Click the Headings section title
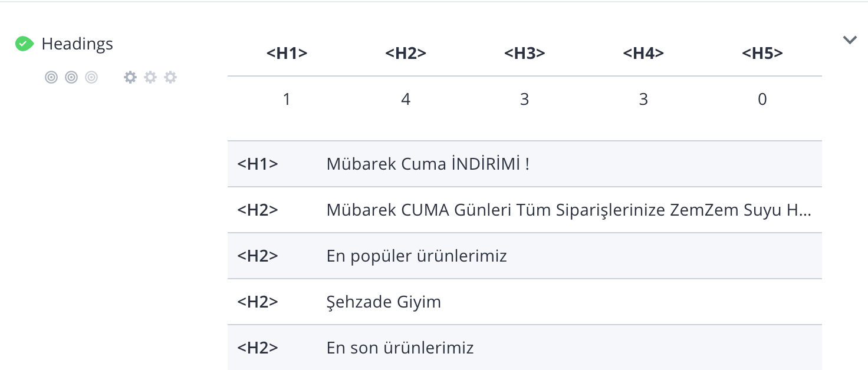This screenshot has width=868, height=370. tap(77, 44)
